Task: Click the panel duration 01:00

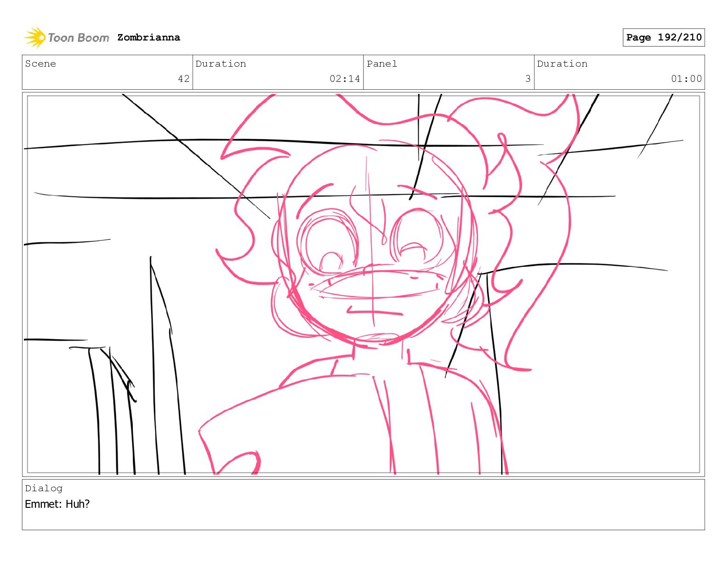Action: click(x=686, y=79)
